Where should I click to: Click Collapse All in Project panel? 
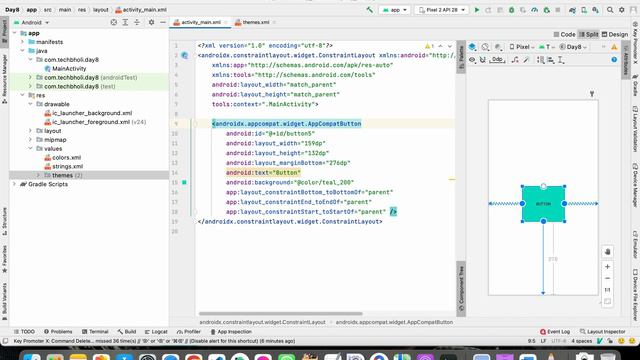coord(137,22)
